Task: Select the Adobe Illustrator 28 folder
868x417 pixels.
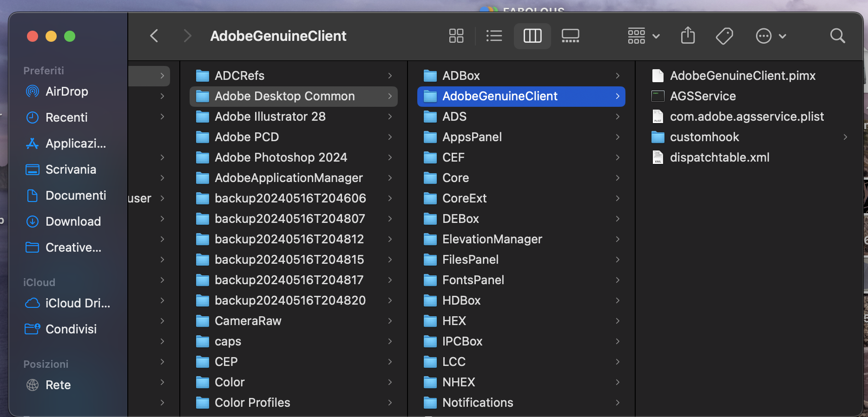Action: coord(294,117)
